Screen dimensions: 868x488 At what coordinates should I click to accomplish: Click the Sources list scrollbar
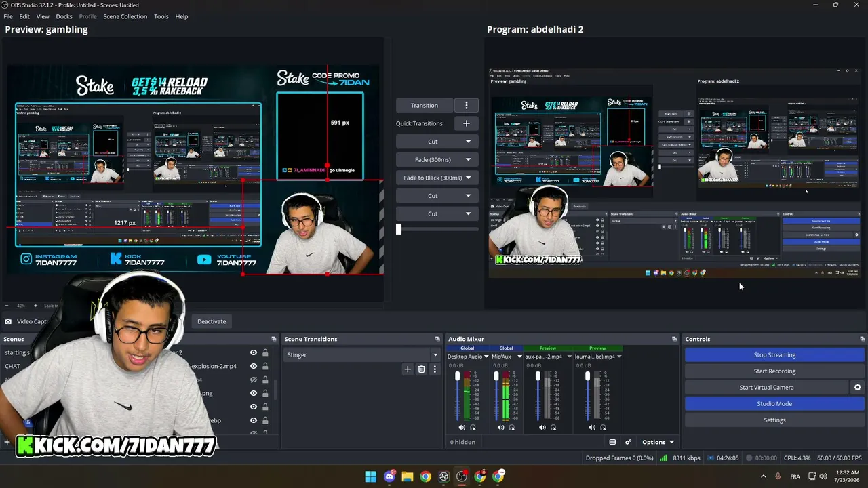coord(275,390)
